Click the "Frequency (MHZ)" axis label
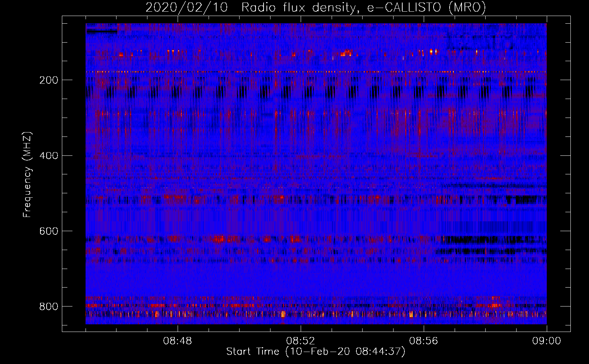 tap(27, 174)
